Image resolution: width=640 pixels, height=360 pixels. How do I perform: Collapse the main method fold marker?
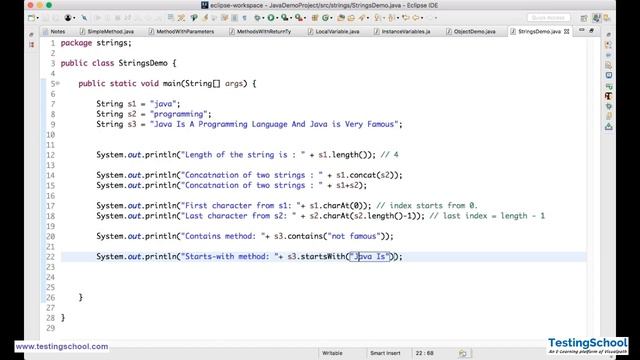(58, 84)
